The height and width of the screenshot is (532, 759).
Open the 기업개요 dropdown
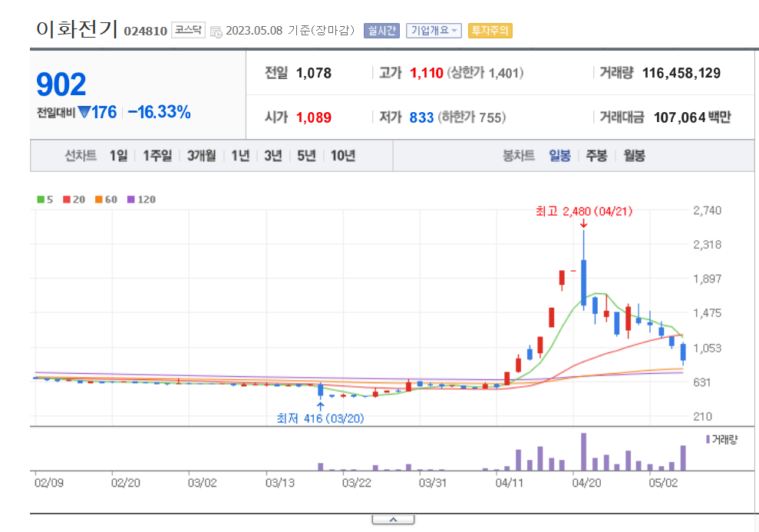point(434,31)
